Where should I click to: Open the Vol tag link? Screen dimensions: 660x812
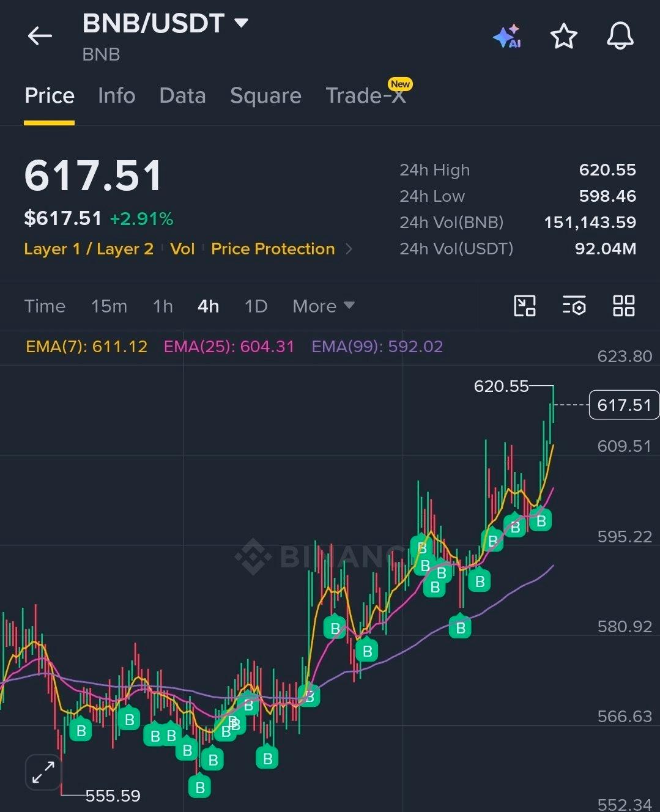tap(182, 249)
